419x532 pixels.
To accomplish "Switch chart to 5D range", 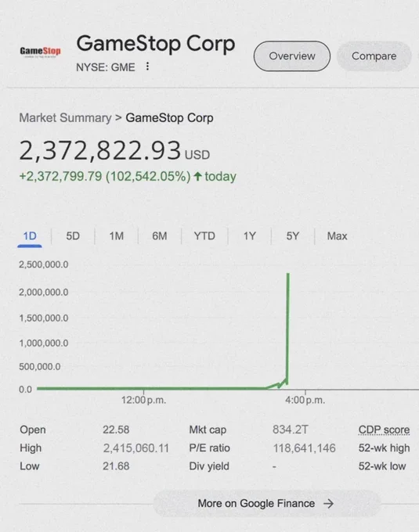I will [73, 236].
